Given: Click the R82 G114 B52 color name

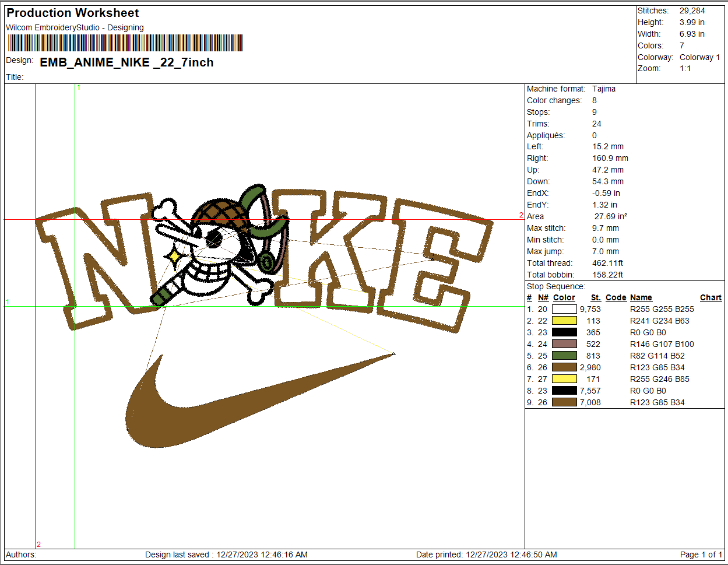Looking at the screenshot, I should [657, 356].
